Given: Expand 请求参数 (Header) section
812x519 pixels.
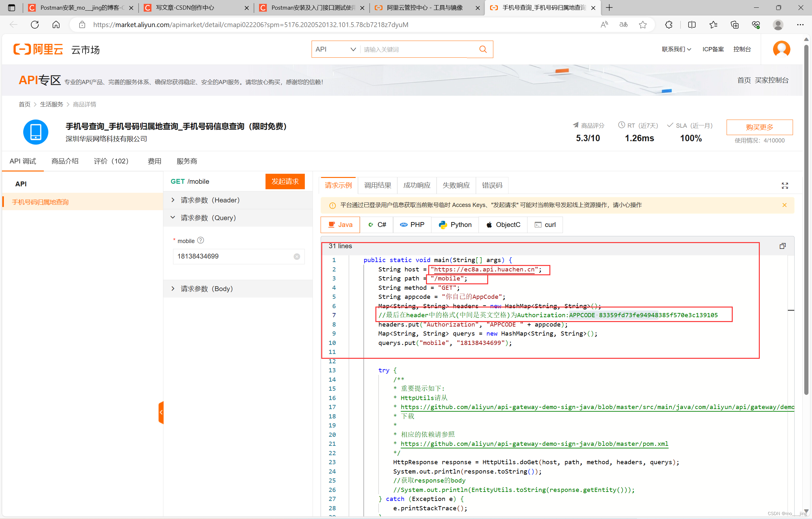Looking at the screenshot, I should (210, 200).
